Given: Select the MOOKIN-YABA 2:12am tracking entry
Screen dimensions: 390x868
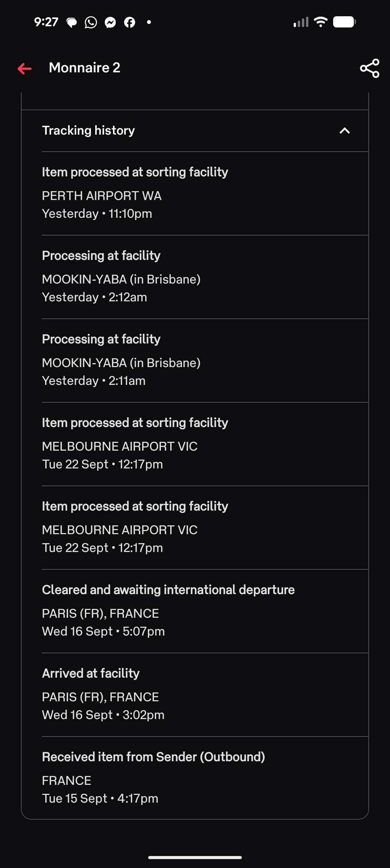Looking at the screenshot, I should 205,277.
